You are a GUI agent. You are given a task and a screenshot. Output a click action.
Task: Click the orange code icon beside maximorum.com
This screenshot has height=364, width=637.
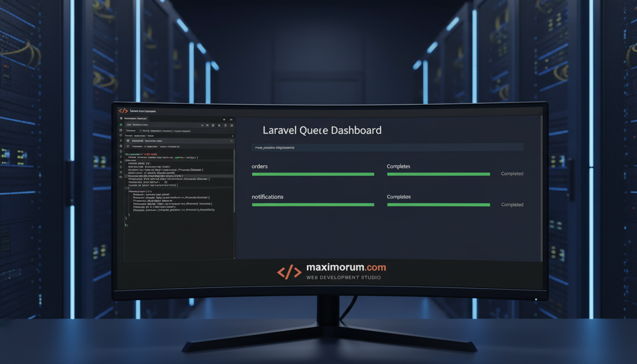289,272
